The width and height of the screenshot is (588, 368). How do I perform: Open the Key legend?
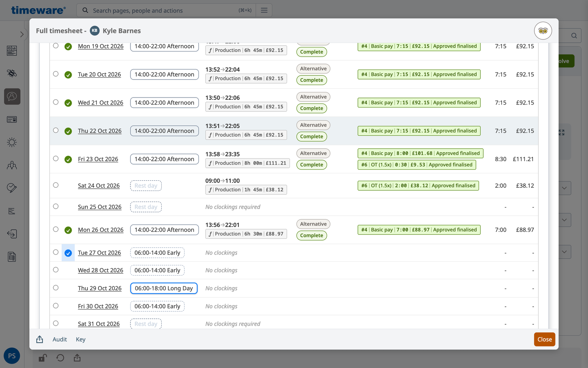click(80, 339)
